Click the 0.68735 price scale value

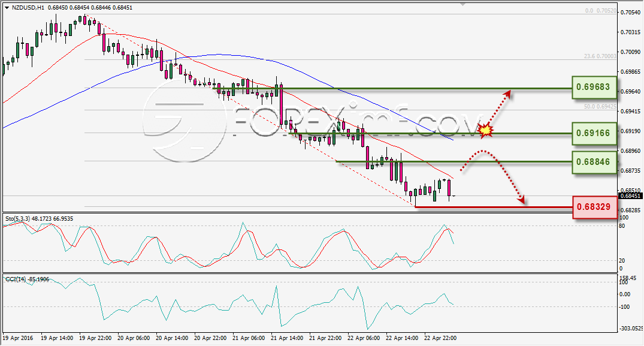[x=630, y=170]
